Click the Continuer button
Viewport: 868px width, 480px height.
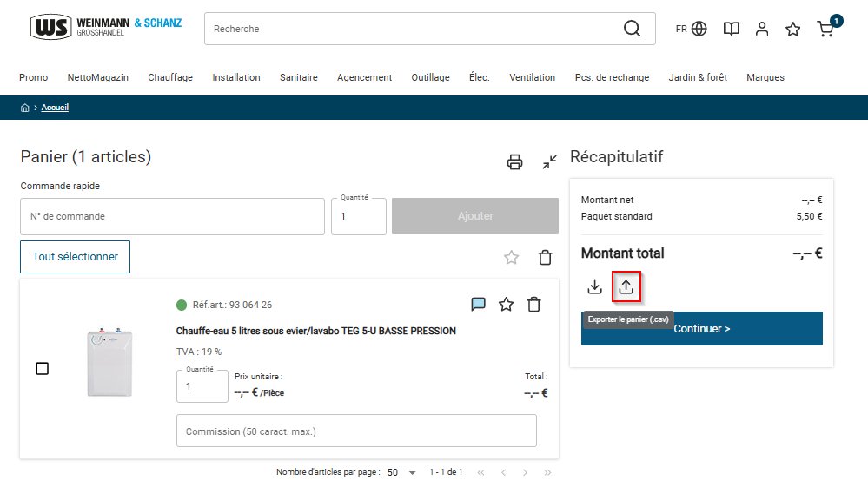tap(701, 328)
